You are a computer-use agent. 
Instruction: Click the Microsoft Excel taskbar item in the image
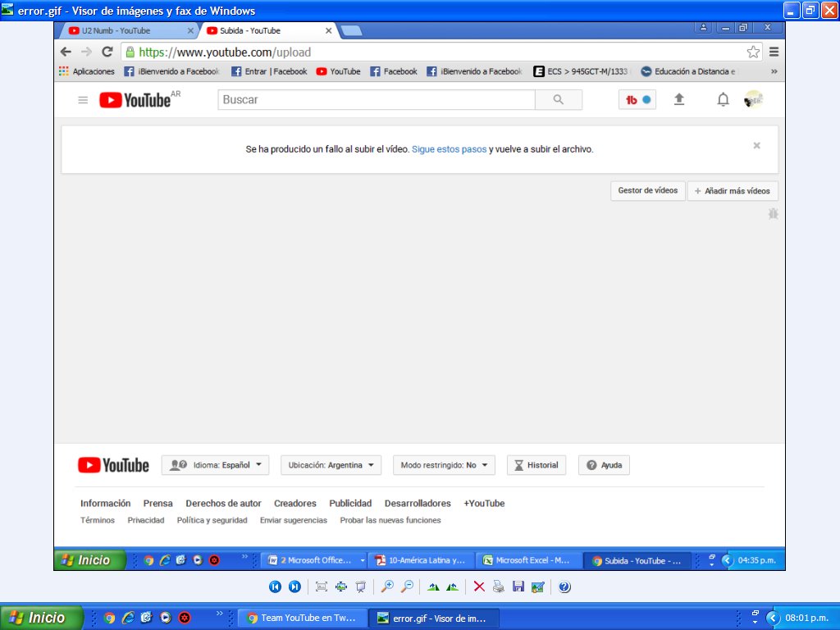pyautogui.click(x=527, y=560)
